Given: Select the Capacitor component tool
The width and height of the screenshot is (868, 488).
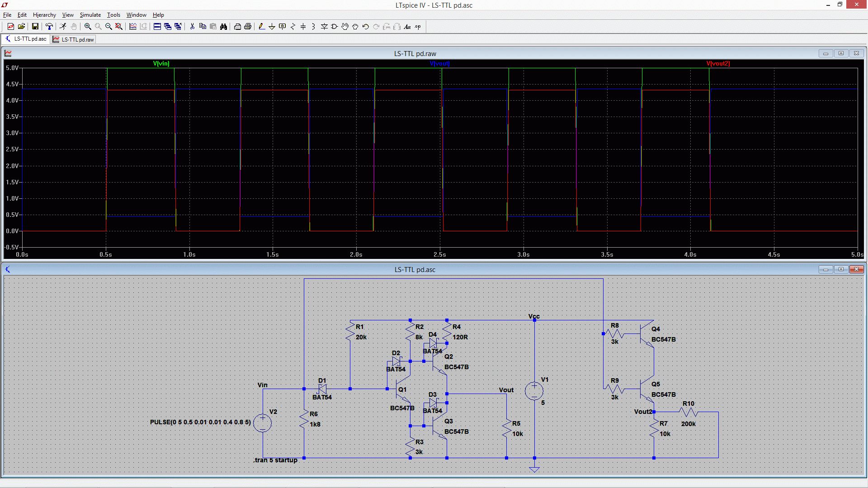Looking at the screenshot, I should (303, 27).
